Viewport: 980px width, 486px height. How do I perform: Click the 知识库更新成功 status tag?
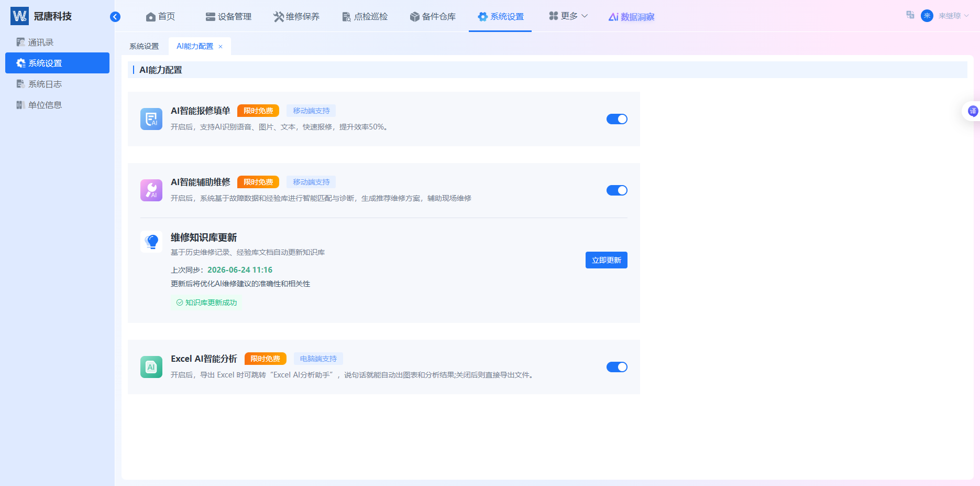206,303
